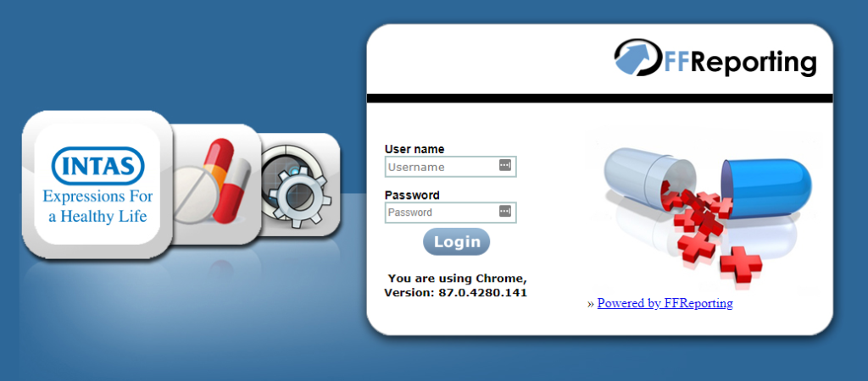Click the password manager icon in Username field

pyautogui.click(x=505, y=165)
